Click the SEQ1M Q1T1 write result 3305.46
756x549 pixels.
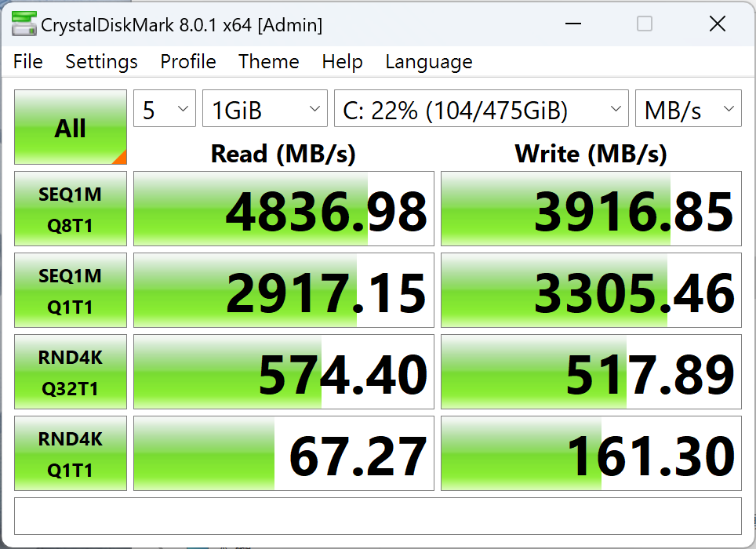point(591,290)
